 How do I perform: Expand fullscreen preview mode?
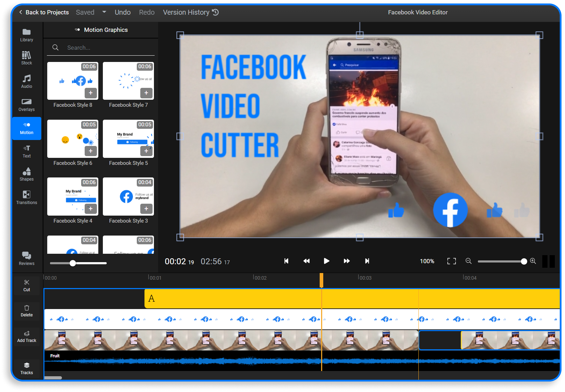coord(451,261)
